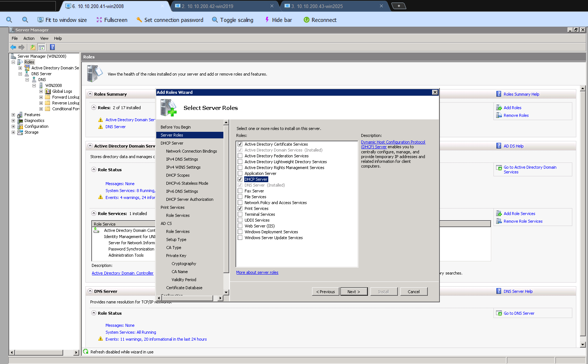Click the Up one level toolbar icon
Screen dimensions: 588x364
(x=33, y=47)
